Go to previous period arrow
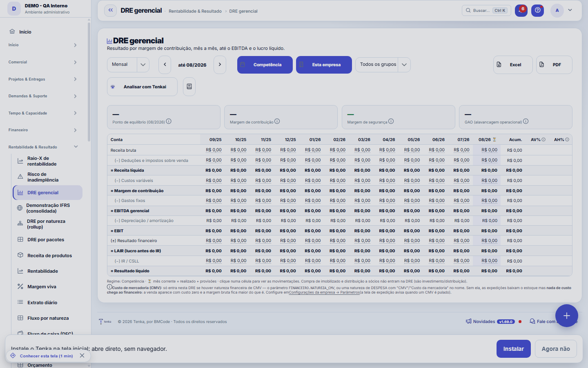The height and width of the screenshot is (368, 588). pos(165,65)
